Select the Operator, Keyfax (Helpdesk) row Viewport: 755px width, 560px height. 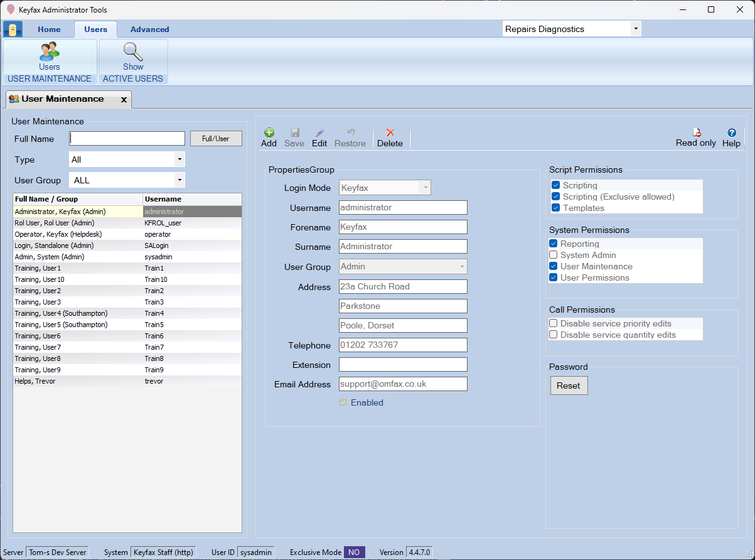point(127,234)
